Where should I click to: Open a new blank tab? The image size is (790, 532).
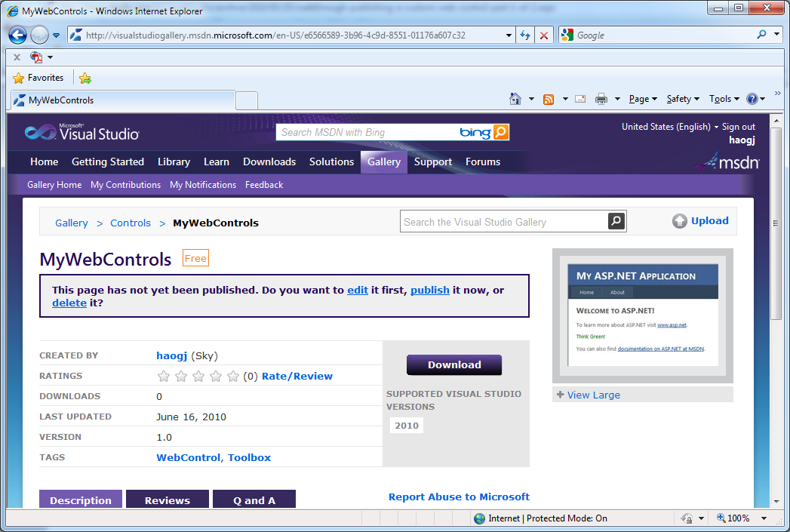pos(247,101)
